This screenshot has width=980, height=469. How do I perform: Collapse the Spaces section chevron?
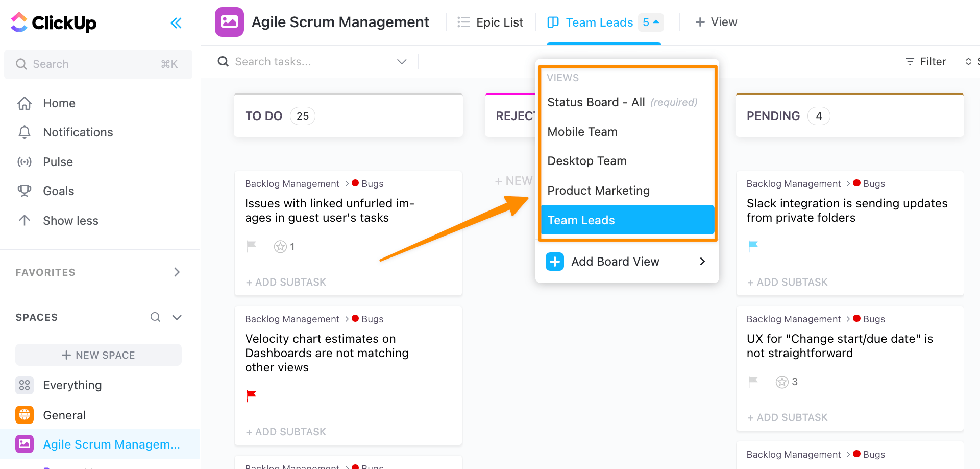coord(177,317)
